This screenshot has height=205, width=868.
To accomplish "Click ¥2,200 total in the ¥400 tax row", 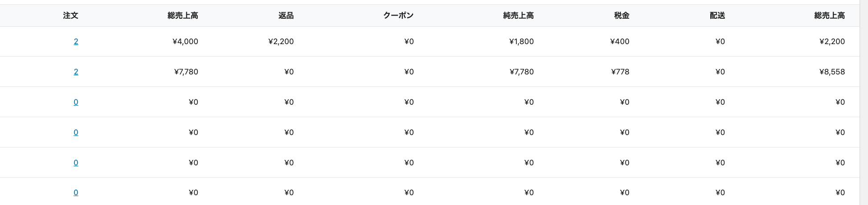I will coord(832,41).
